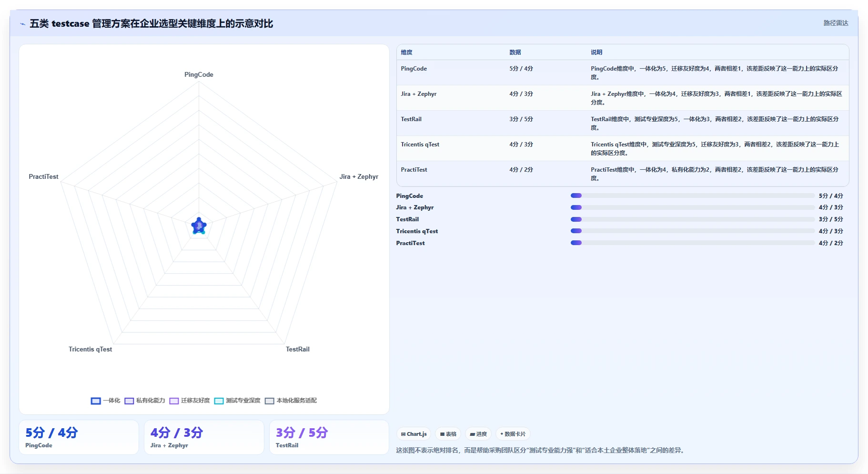Toggle the 私有化能力 legend swatch

pyautogui.click(x=129, y=401)
